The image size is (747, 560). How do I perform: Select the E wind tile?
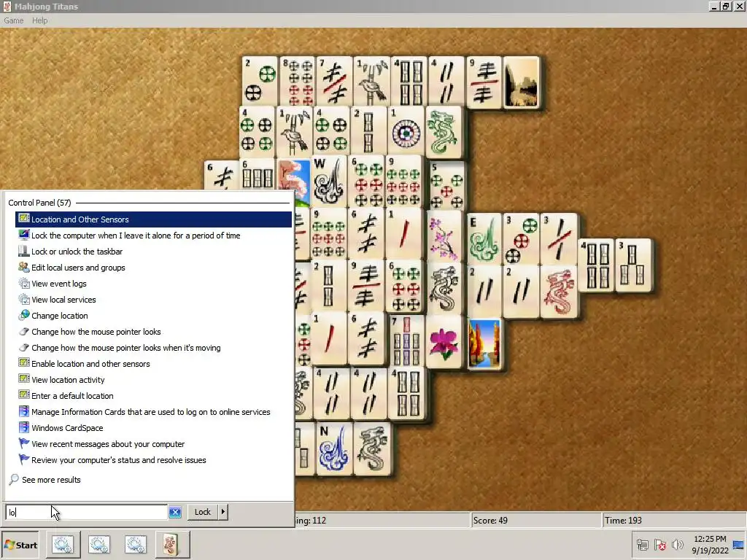coord(484,238)
